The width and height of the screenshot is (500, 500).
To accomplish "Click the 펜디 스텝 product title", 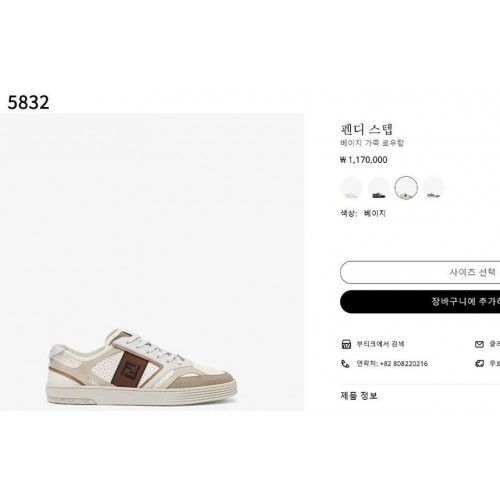I will coord(367,129).
